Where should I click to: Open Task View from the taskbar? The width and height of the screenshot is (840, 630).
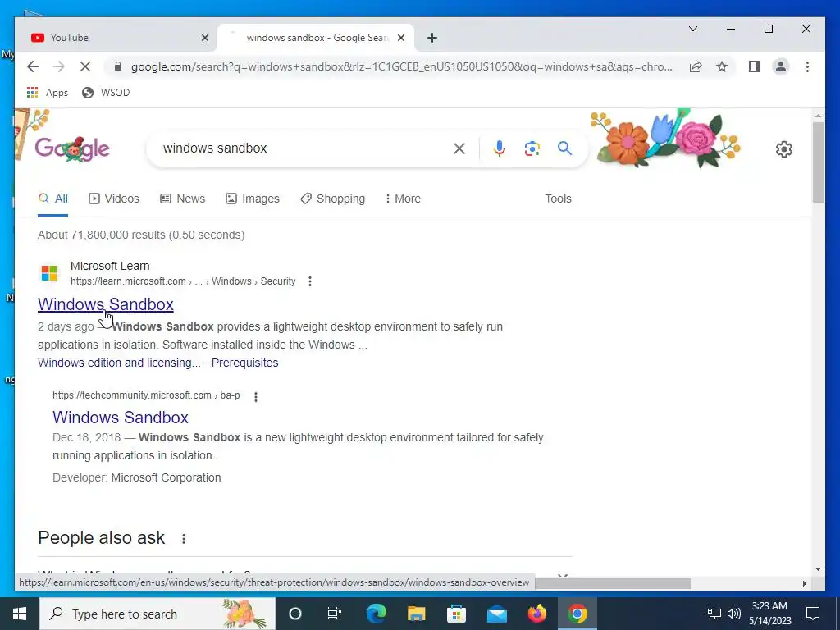point(335,614)
